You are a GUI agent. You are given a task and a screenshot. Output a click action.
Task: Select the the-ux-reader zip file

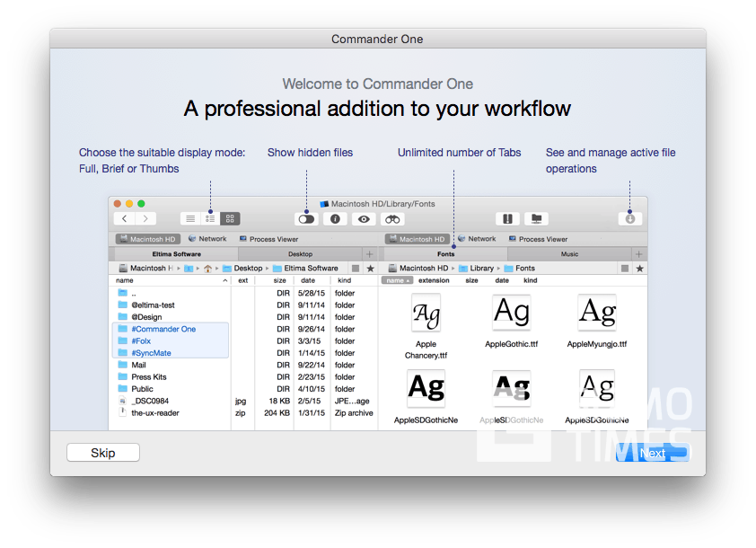click(245, 413)
